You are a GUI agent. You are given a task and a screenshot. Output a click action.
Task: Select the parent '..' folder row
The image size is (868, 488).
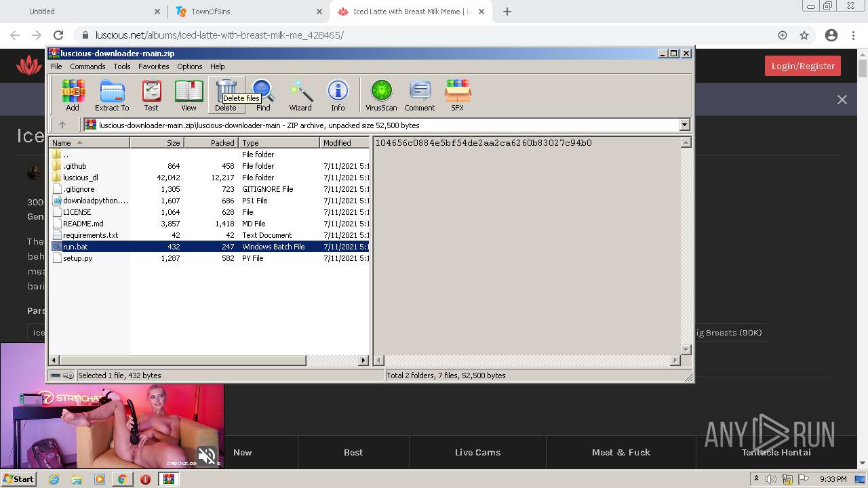209,155
